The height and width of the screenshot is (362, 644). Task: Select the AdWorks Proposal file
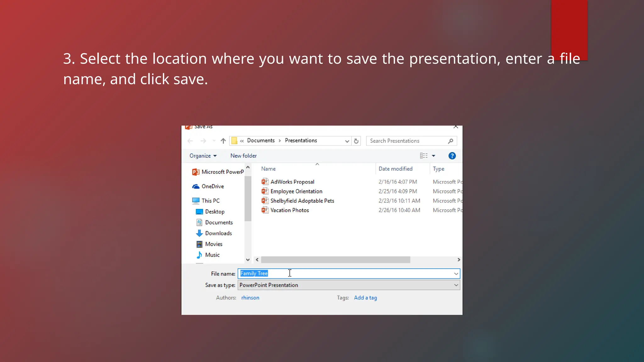[x=292, y=182]
